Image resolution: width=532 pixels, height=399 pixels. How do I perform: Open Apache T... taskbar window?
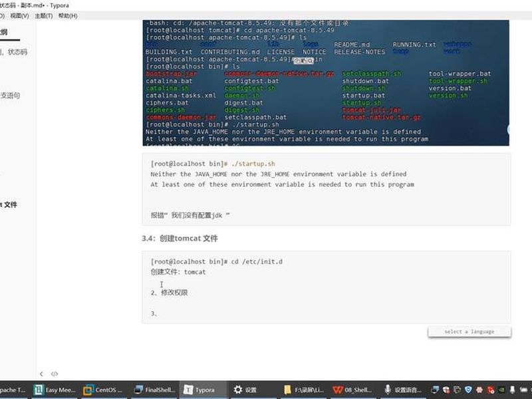[13, 390]
